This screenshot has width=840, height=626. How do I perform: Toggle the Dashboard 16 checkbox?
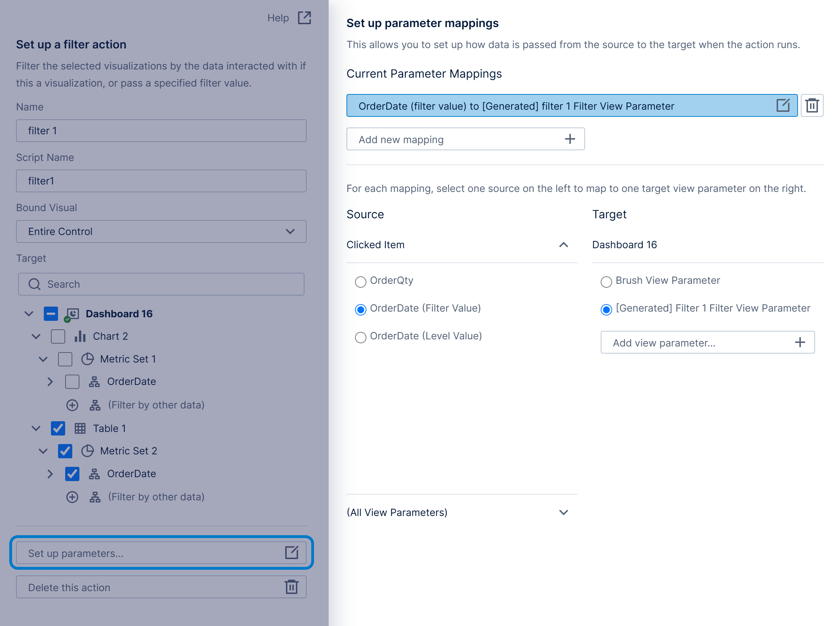(x=51, y=314)
